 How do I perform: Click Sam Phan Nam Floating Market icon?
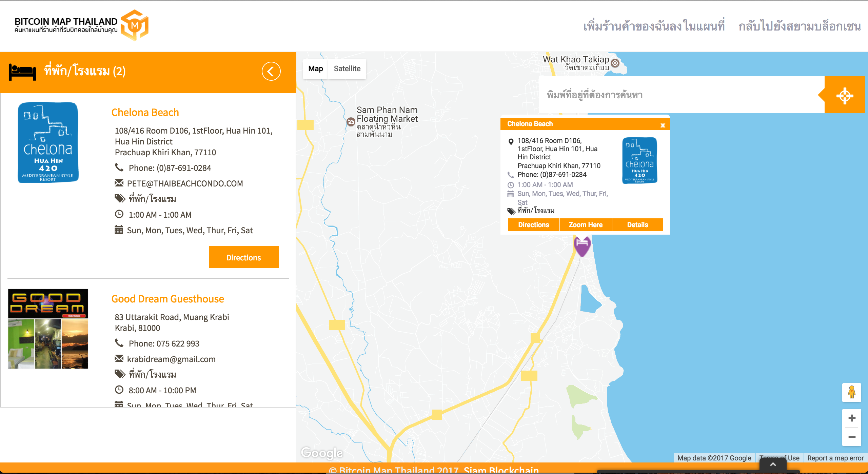point(351,122)
